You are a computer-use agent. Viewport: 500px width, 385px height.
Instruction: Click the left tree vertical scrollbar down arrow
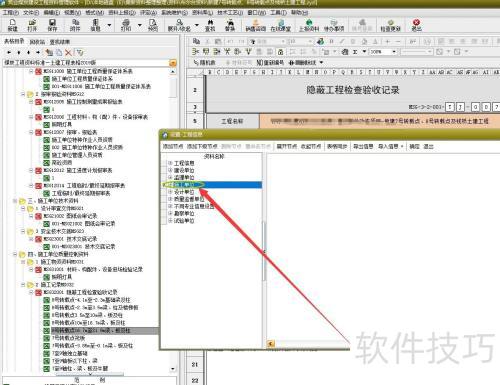(x=173, y=369)
